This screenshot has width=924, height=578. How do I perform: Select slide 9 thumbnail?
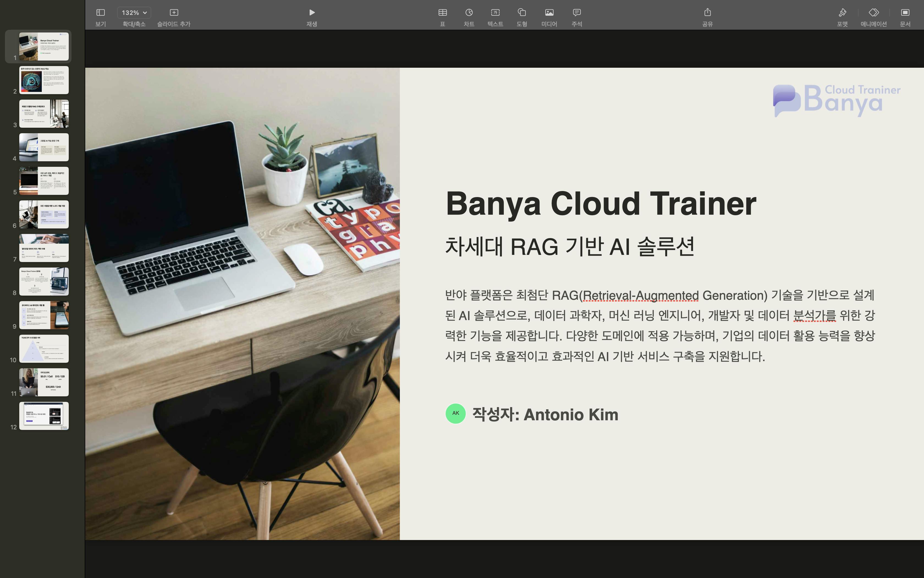(44, 315)
